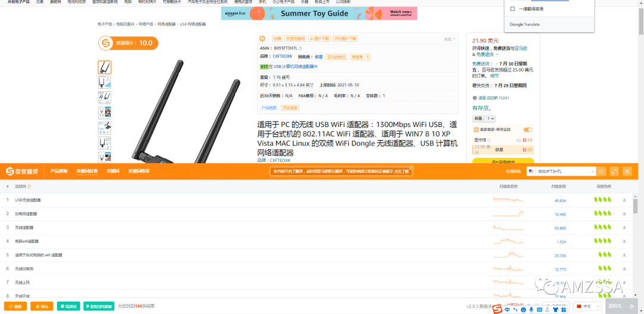Switch to 关键词 tab
Screen dimensions: 644x314
(113, 171)
